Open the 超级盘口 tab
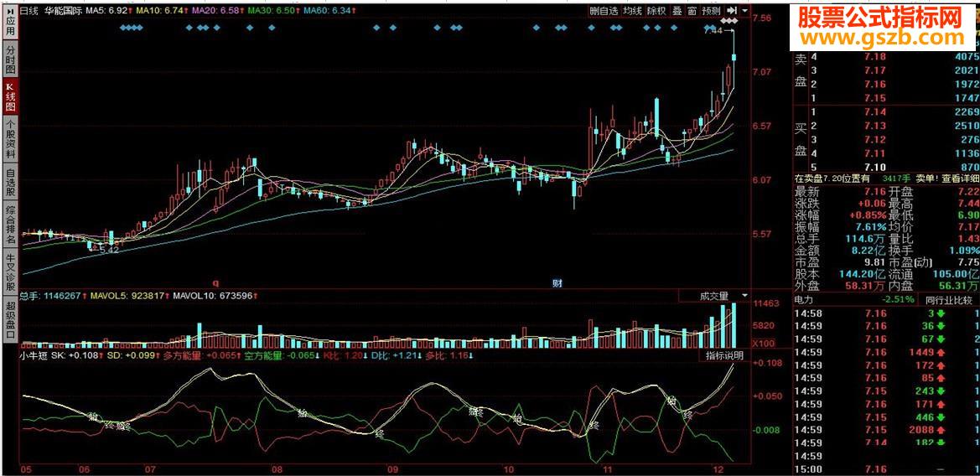 10,320
